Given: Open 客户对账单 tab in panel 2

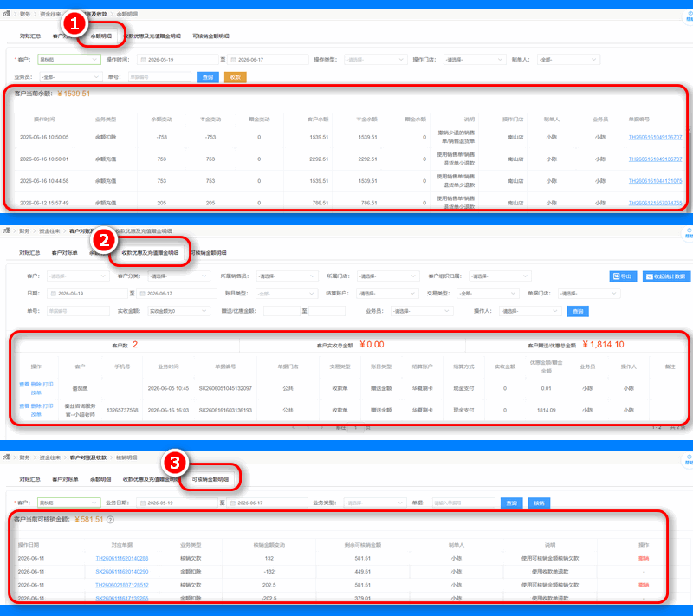Looking at the screenshot, I should (x=64, y=253).
